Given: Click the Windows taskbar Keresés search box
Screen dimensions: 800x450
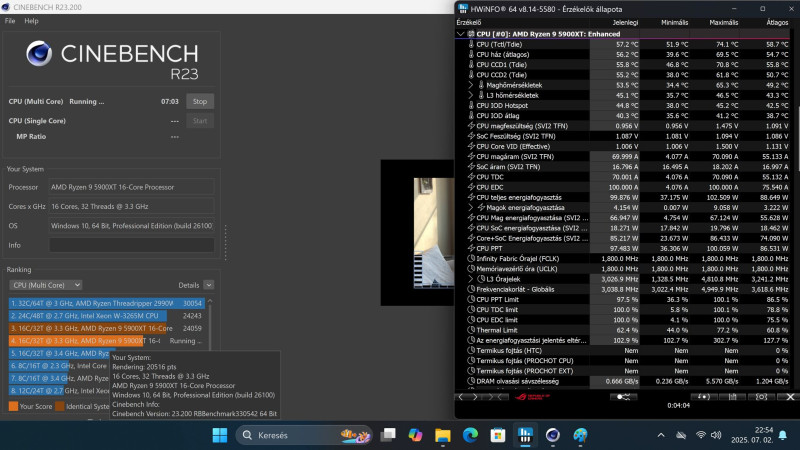Looking at the screenshot, I should pyautogui.click(x=305, y=435).
